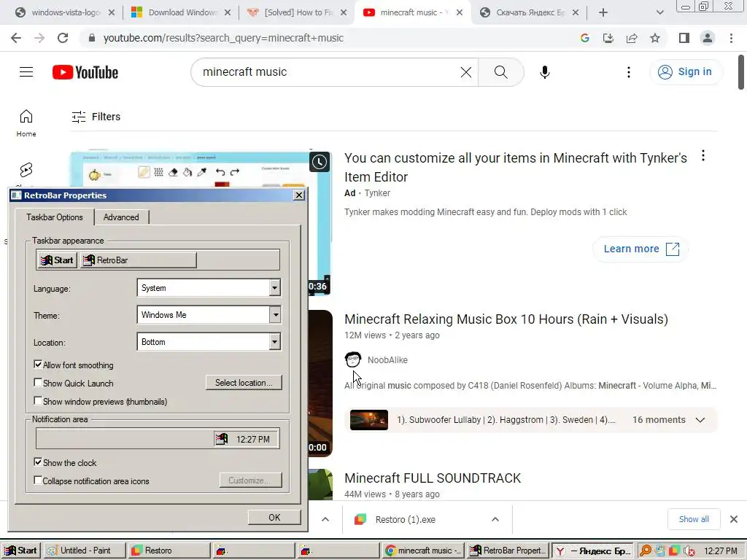Enable Show Quick Launch checkbox
The height and width of the screenshot is (560, 747).
pyautogui.click(x=38, y=382)
